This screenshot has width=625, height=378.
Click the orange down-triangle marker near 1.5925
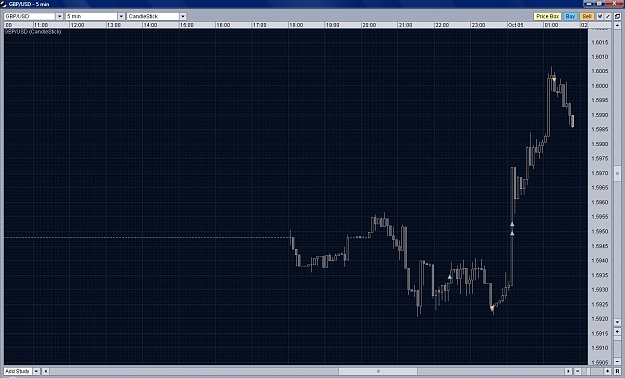coord(492,308)
